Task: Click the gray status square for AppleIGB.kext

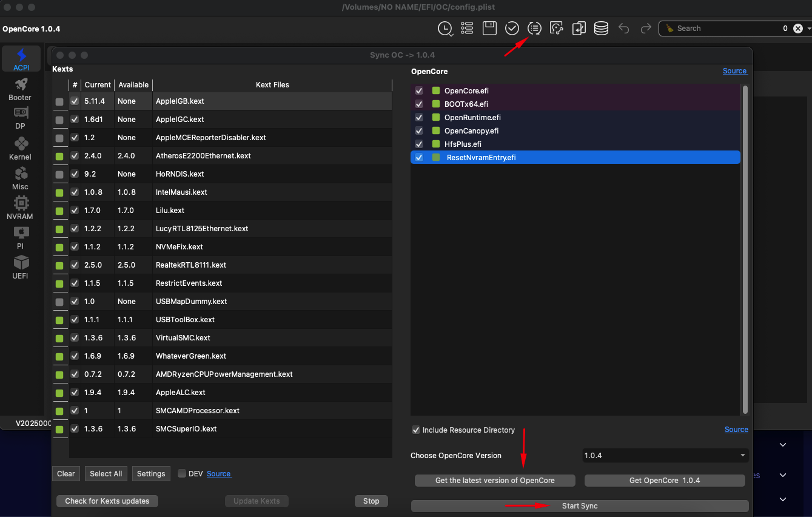Action: pos(59,102)
